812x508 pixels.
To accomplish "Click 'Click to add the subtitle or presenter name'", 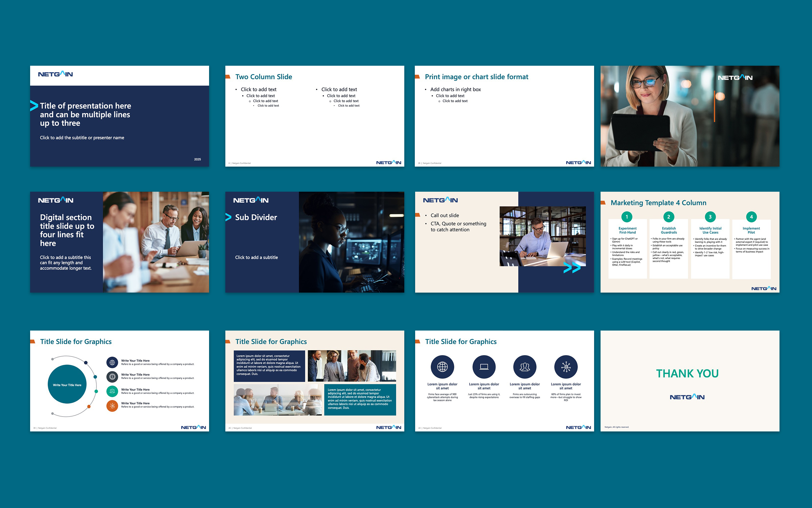I will [82, 137].
